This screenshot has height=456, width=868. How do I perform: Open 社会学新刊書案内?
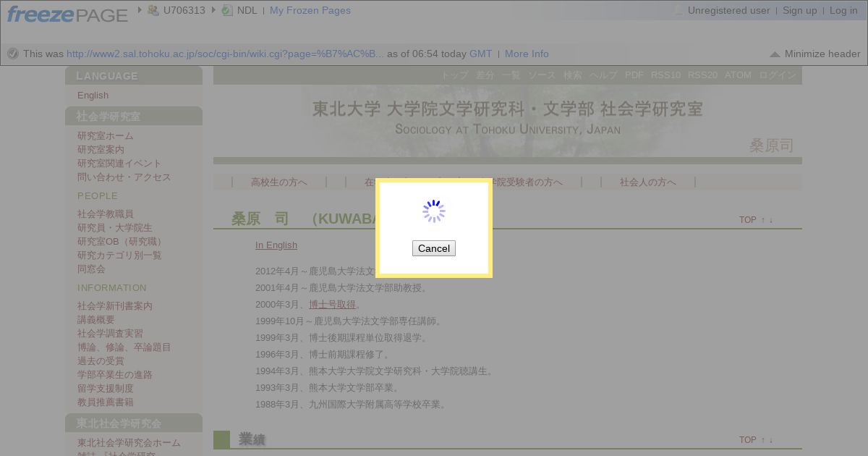click(x=115, y=305)
